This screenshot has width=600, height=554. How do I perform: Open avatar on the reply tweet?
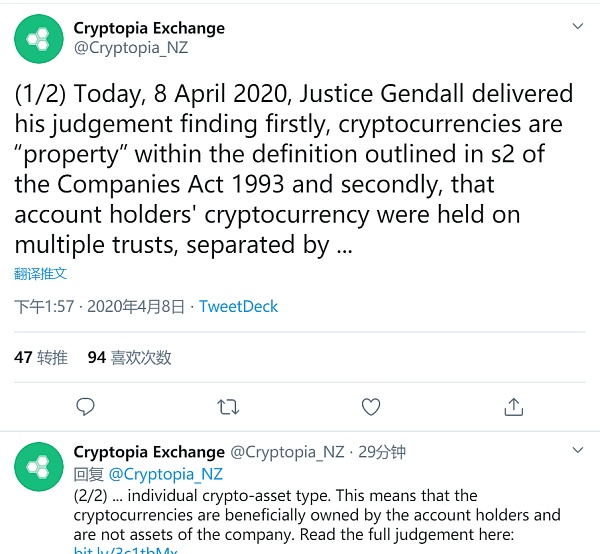(x=38, y=466)
